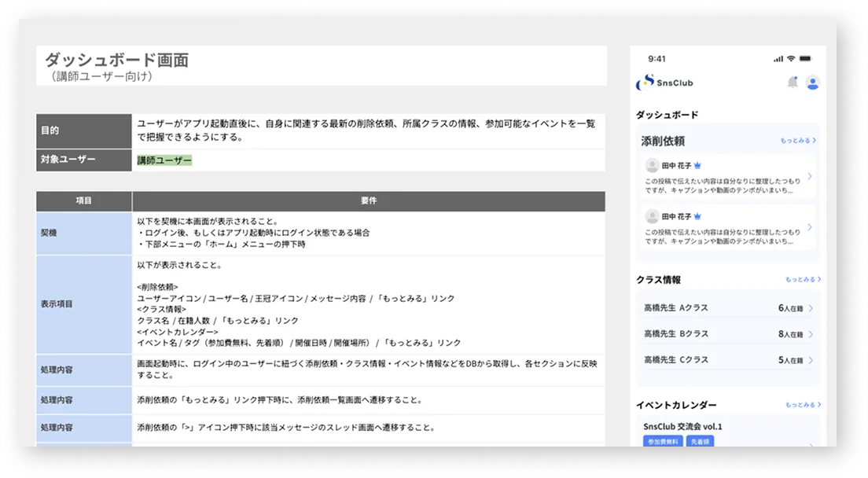Click the crown icon beside 田中 花子
The width and height of the screenshot is (868, 478).
pyautogui.click(x=699, y=165)
